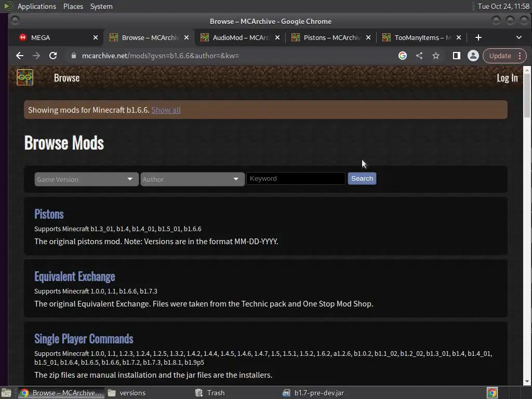532x399 pixels.
Task: Click the Chrome tray icon on the bottom panel
Action: (492, 393)
